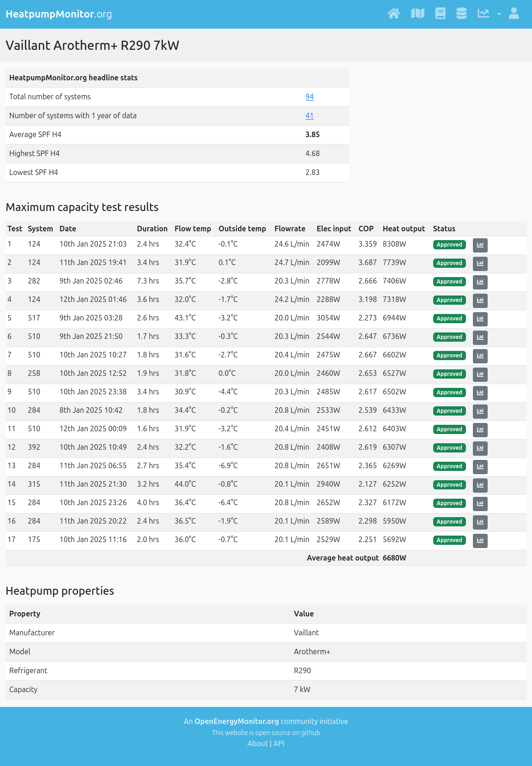Open the map view icon
532x766 pixels.
tap(417, 14)
